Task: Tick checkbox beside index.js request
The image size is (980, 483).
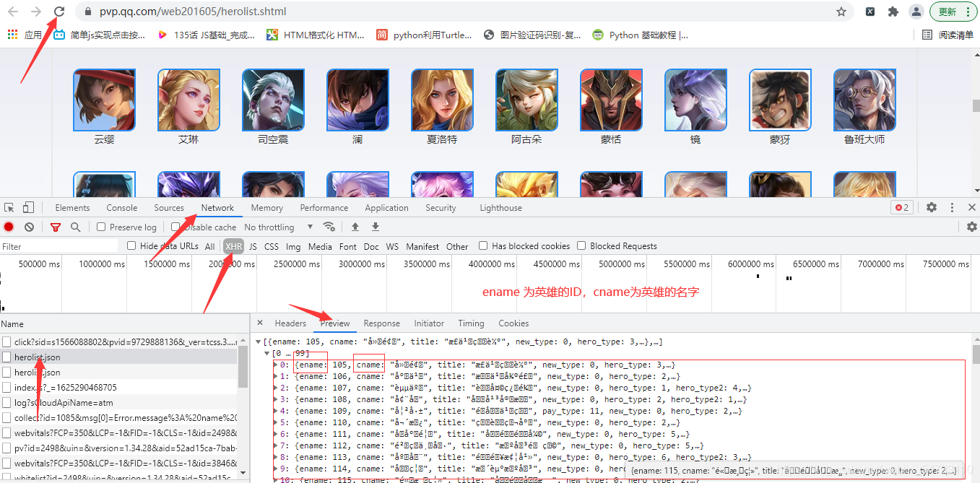Action: [6, 388]
